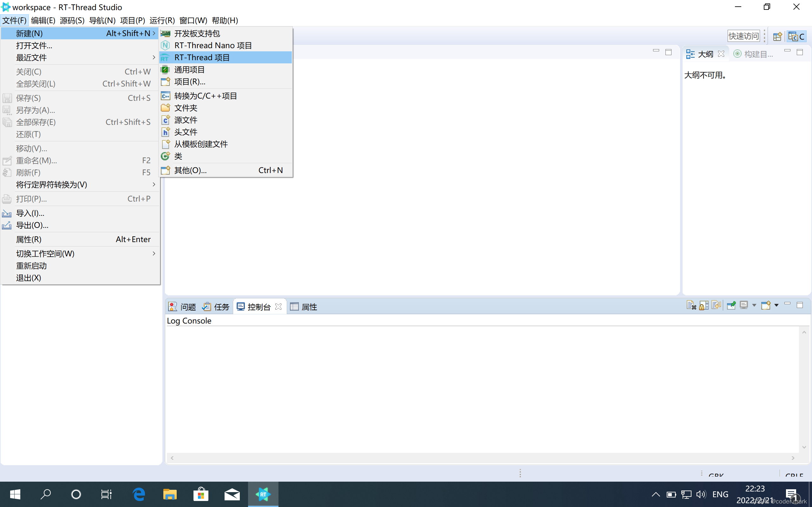Toggle console scroll lock
812x507 pixels.
coord(704,305)
